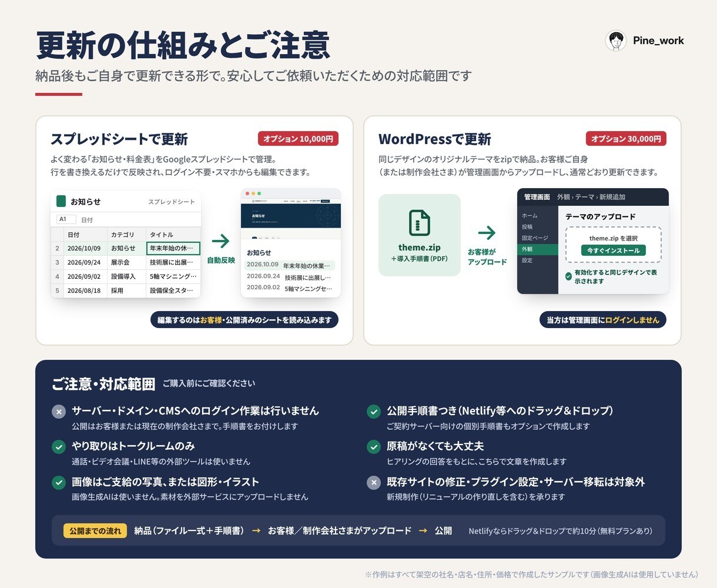
Task: Select cell 採用 in spreadsheet
Action: 127,290
